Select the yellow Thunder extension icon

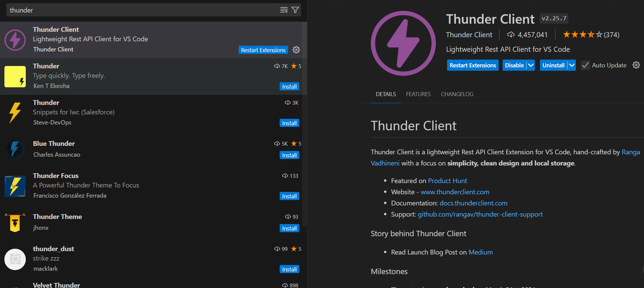[15, 76]
